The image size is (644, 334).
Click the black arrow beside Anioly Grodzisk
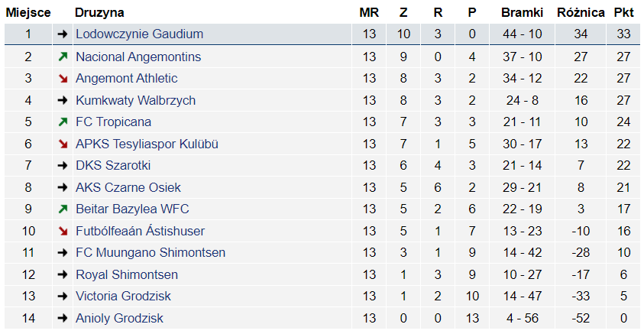(x=63, y=319)
